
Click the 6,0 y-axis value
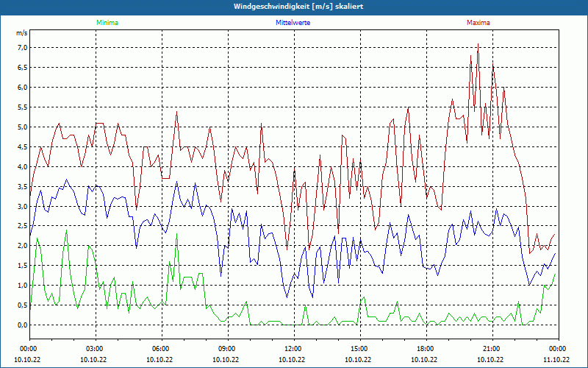(x=23, y=87)
